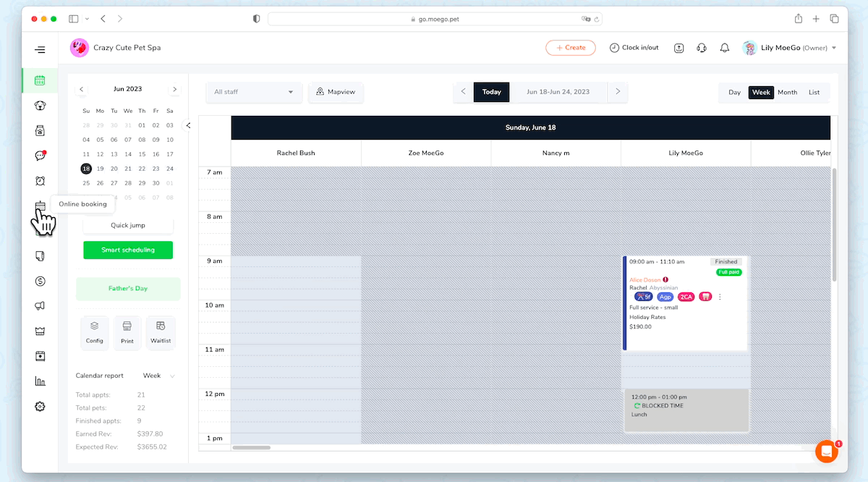Click Quick jump

click(x=128, y=225)
